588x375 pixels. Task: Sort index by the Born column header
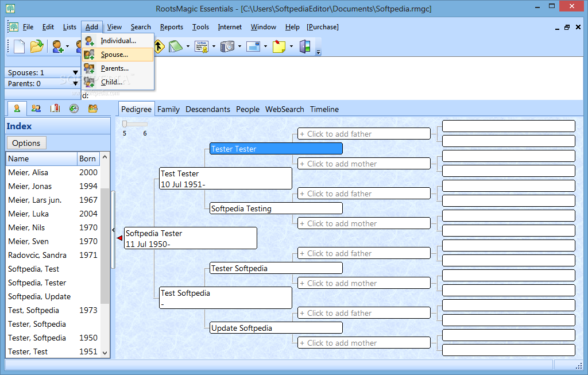coord(88,158)
